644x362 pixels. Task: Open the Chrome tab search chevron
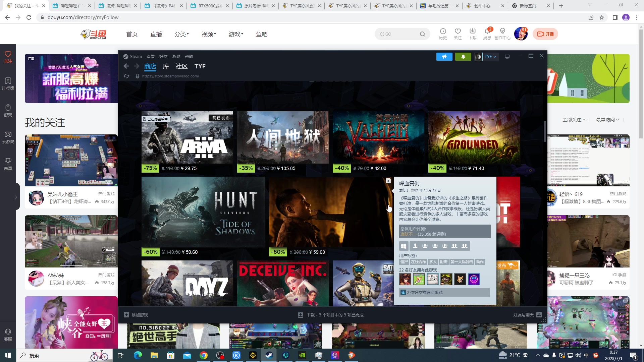590,5
